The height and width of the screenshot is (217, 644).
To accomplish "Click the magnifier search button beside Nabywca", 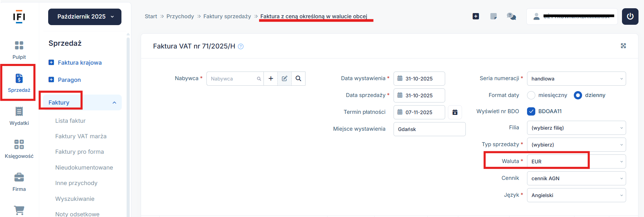I will [298, 78].
